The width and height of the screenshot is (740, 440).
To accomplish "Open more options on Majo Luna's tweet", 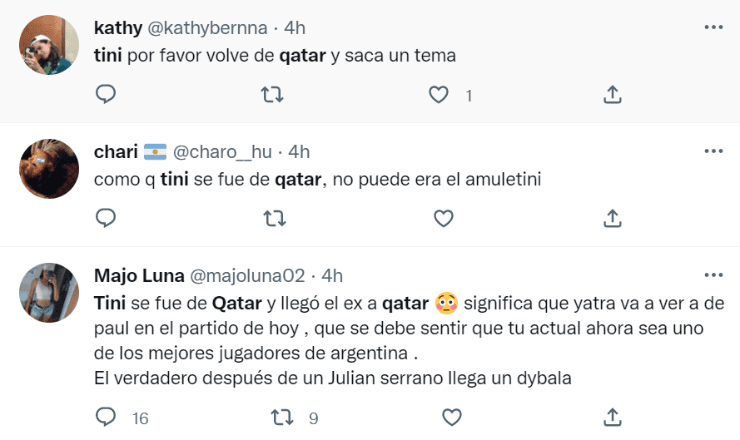I will pyautogui.click(x=713, y=274).
